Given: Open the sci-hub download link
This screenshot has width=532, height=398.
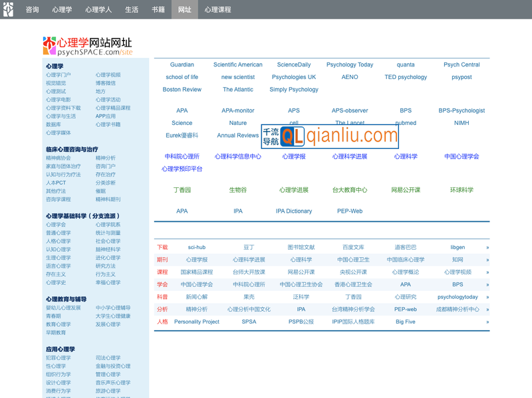Looking at the screenshot, I should pyautogui.click(x=197, y=247).
